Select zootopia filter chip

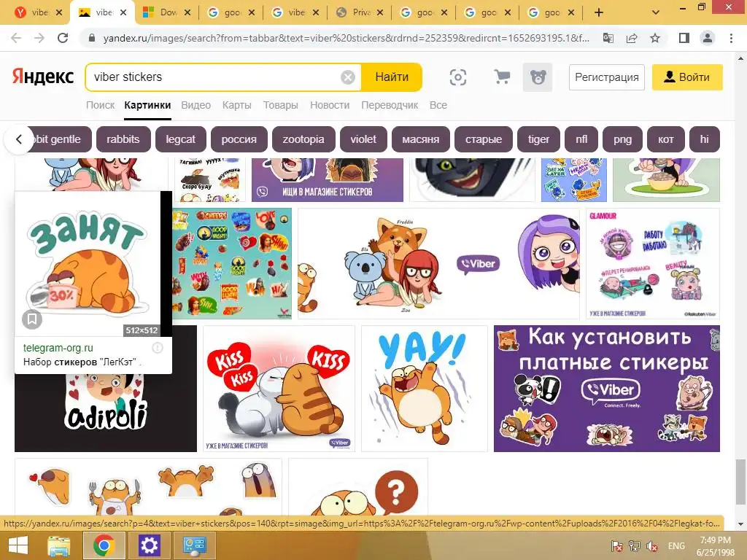coord(303,139)
